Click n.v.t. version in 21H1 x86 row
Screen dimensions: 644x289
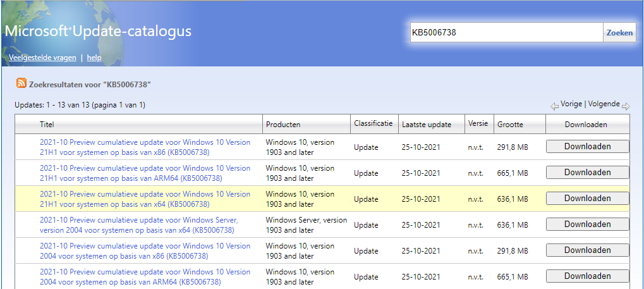click(x=476, y=147)
